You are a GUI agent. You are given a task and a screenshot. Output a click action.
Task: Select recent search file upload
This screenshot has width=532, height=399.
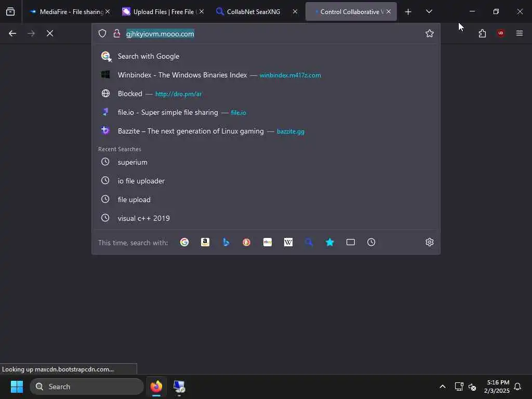(265, 199)
